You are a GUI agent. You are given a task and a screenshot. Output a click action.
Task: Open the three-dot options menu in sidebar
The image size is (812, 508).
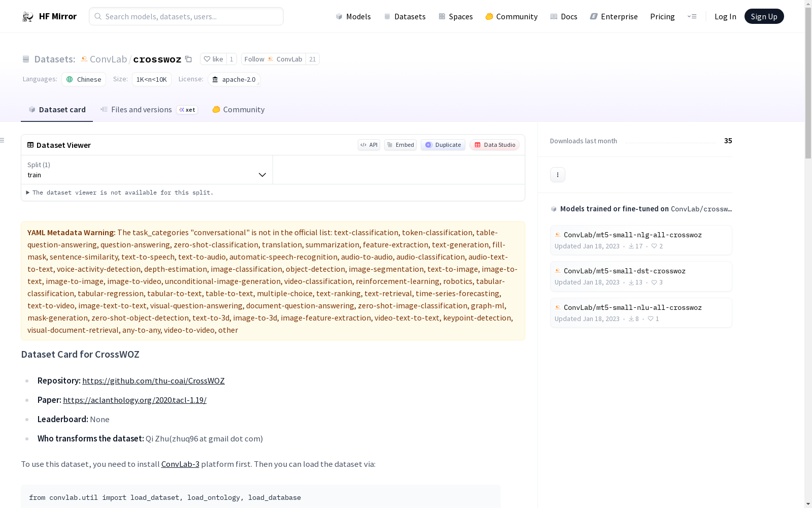pos(558,175)
